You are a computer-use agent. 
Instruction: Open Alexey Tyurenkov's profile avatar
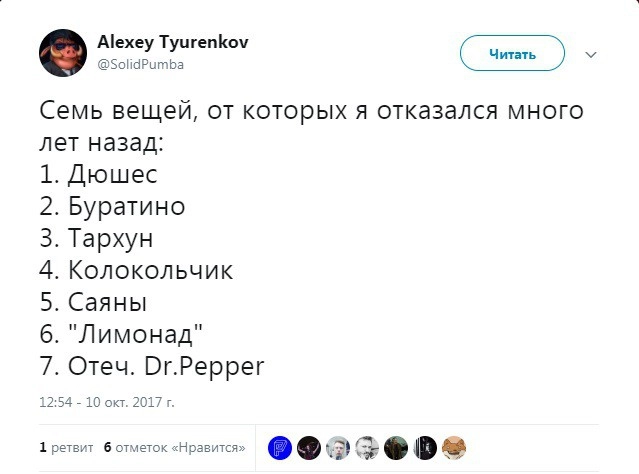(62, 53)
